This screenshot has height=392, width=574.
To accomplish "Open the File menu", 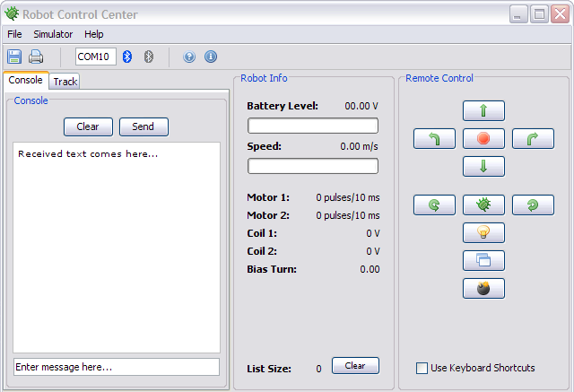I will tap(14, 34).
